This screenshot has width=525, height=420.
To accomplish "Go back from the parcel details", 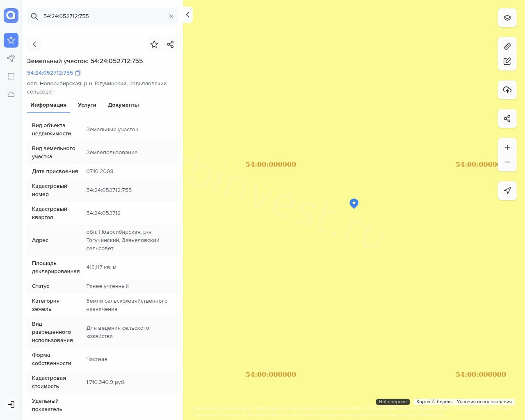I will tap(34, 44).
